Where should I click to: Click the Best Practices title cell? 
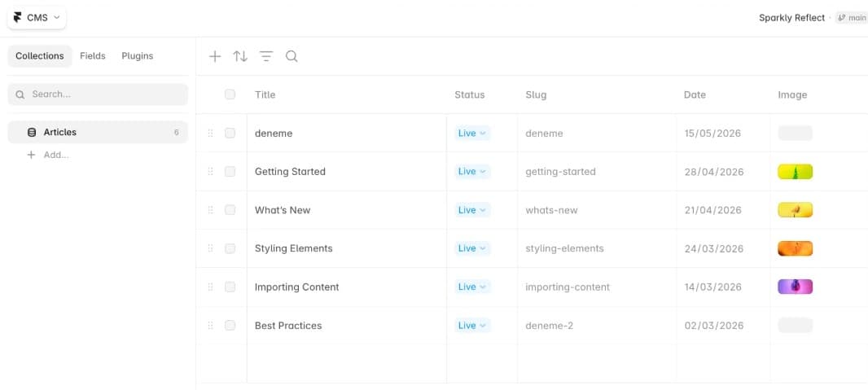tap(347, 326)
